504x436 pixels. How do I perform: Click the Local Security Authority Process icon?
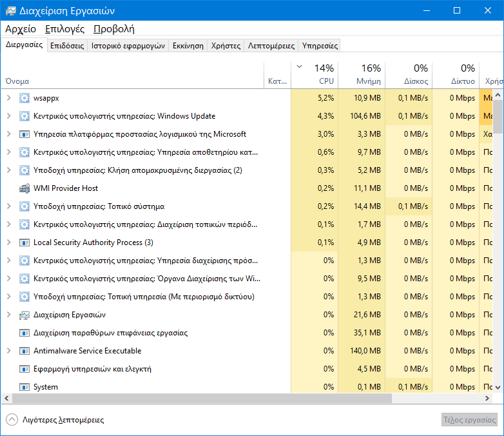(24, 243)
